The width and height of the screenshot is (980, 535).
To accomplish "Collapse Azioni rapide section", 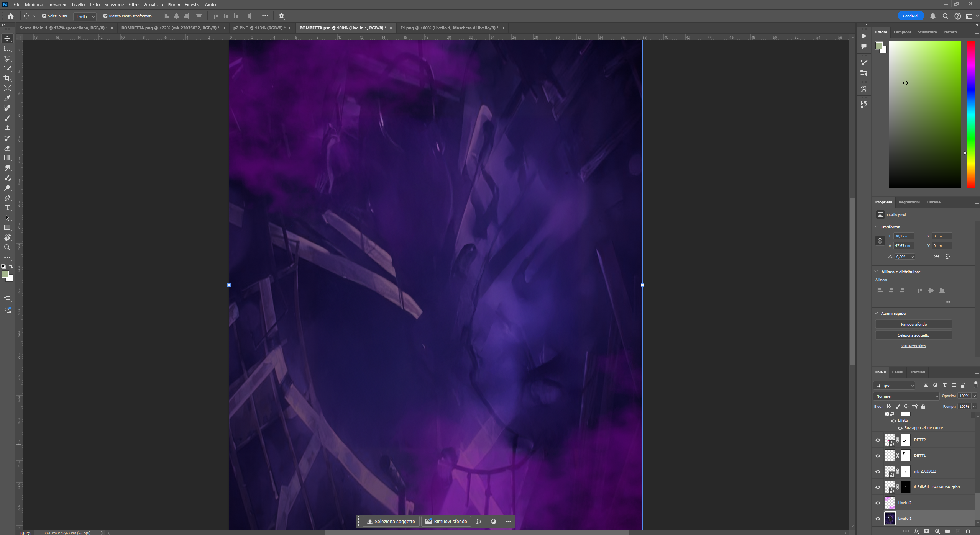I will [876, 313].
